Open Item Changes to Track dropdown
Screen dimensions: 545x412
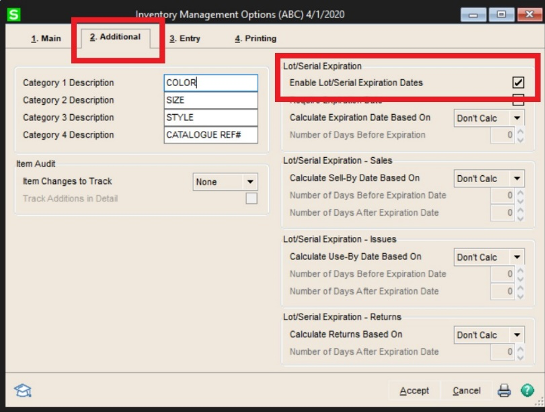click(225, 181)
